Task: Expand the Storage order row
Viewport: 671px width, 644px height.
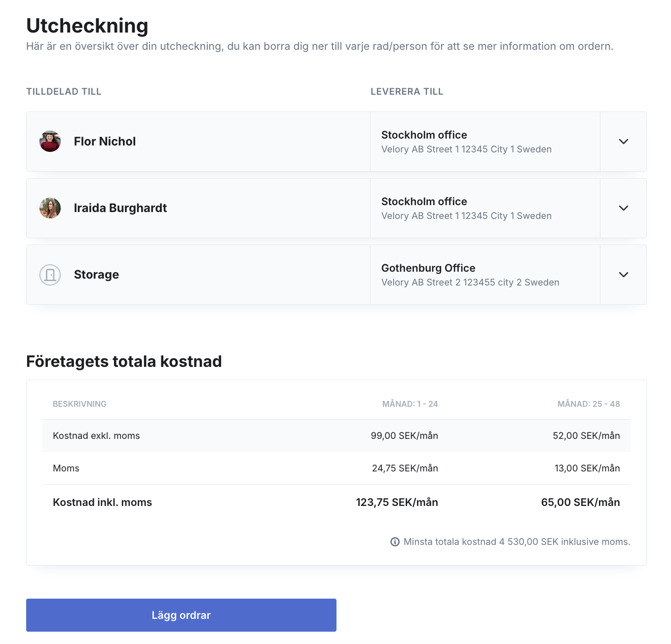Action: click(x=624, y=275)
